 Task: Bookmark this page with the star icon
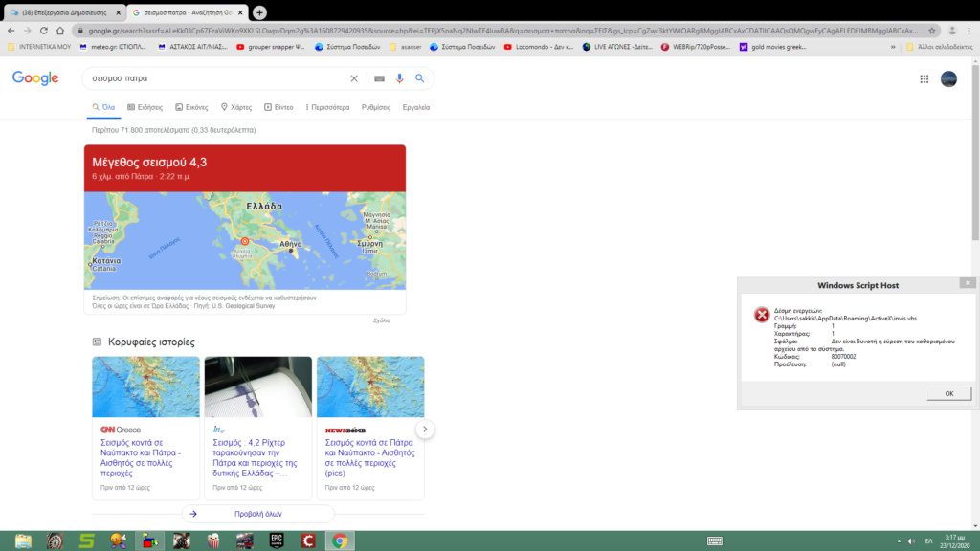tap(932, 31)
